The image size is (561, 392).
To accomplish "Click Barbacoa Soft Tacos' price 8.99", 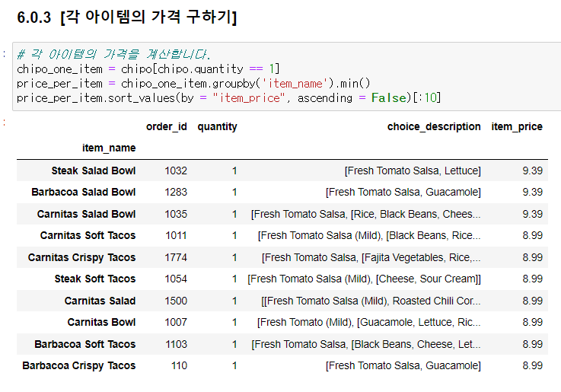I will click(532, 344).
